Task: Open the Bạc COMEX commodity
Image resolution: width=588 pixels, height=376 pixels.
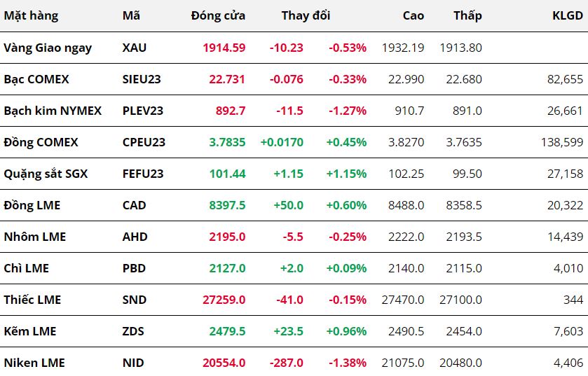Action: [36, 79]
